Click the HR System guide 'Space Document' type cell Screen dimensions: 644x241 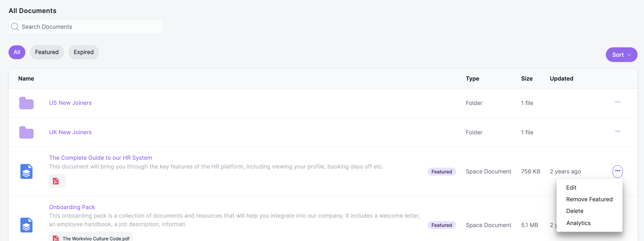pyautogui.click(x=488, y=172)
